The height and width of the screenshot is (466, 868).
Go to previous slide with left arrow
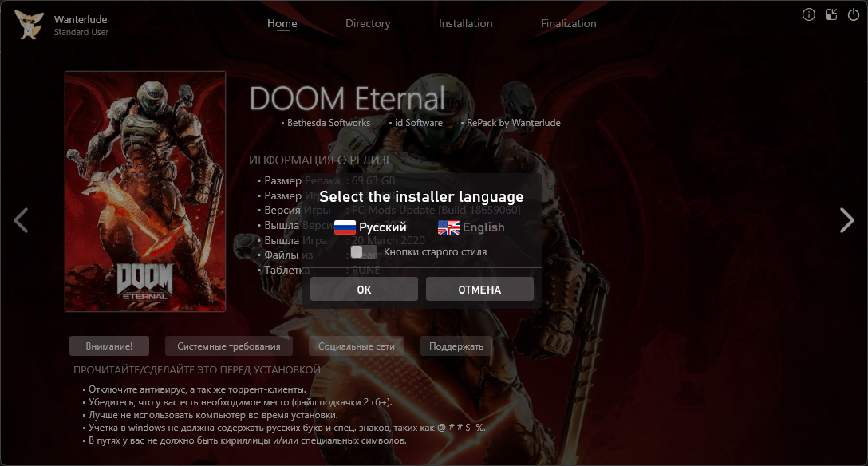[21, 220]
